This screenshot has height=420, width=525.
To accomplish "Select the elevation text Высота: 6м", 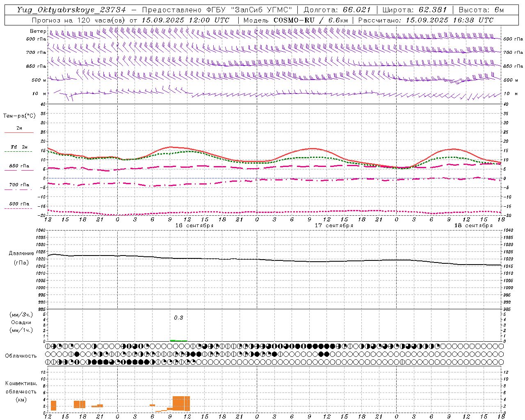I will 481,10.
